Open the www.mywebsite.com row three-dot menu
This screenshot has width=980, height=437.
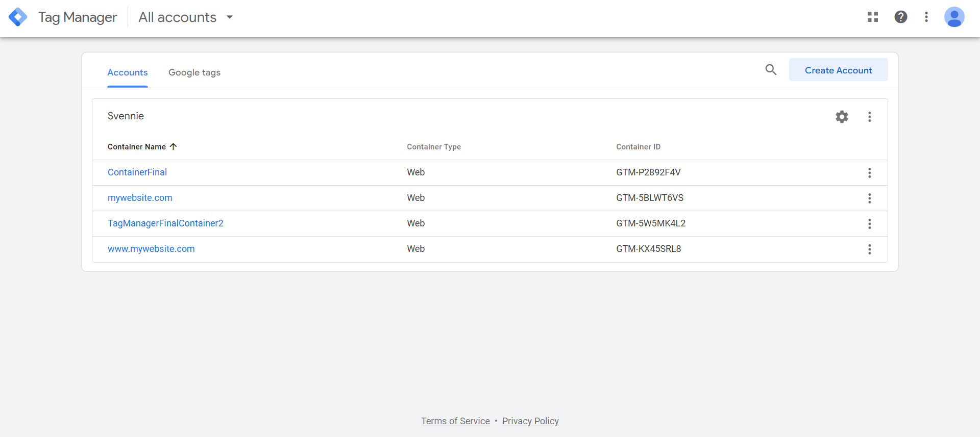point(870,249)
